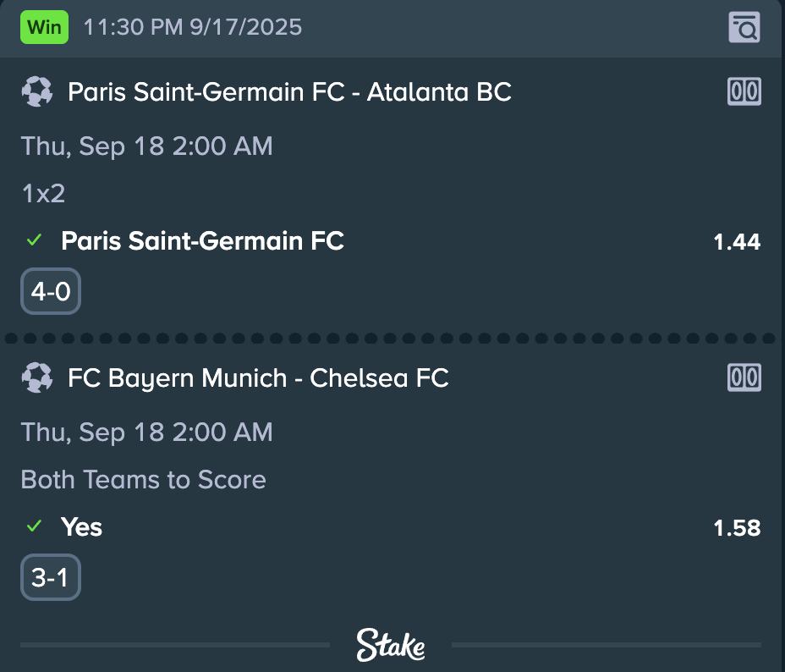Open FC Bayern Munich - Chelsea FC match link

pyautogui.click(x=258, y=378)
